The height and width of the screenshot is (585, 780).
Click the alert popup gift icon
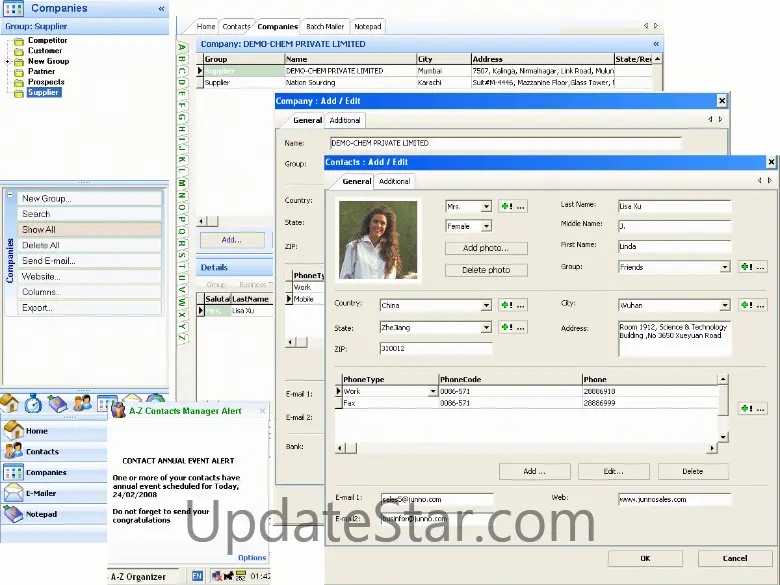tap(118, 410)
